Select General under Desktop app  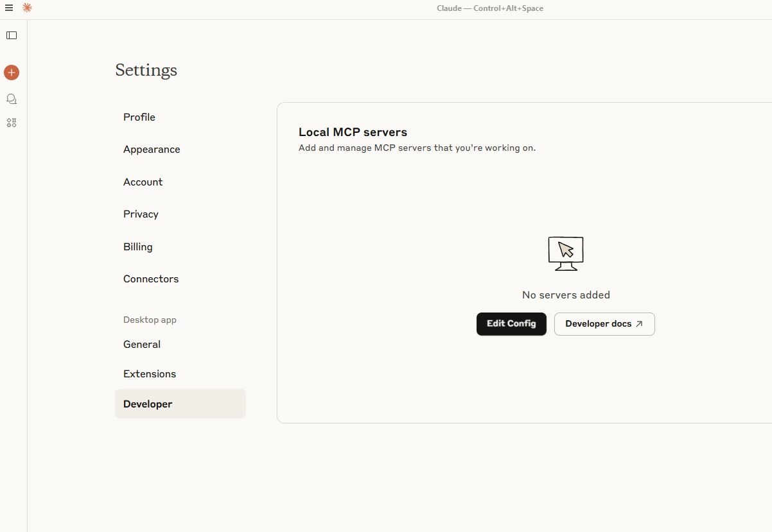(141, 344)
